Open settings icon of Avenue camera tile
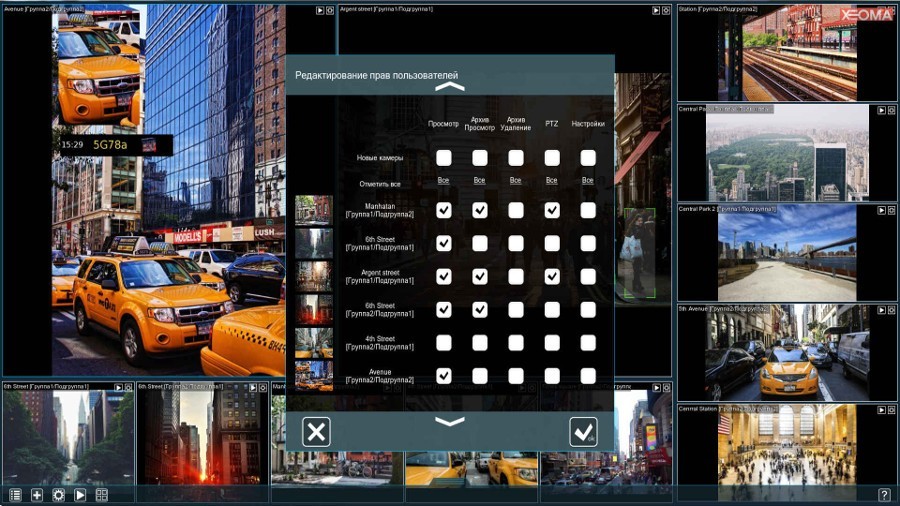This screenshot has width=900, height=506. pos(330,10)
